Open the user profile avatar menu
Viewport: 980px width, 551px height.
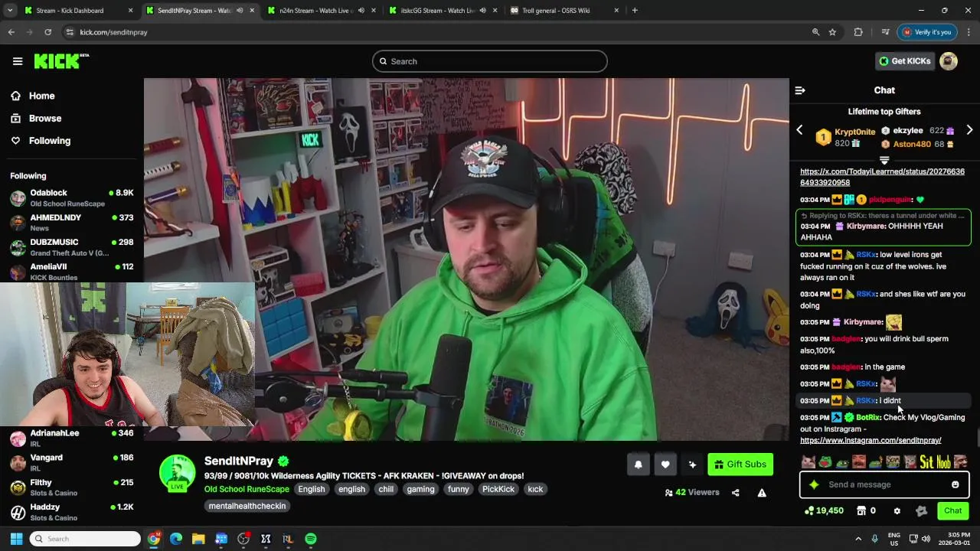(x=949, y=61)
